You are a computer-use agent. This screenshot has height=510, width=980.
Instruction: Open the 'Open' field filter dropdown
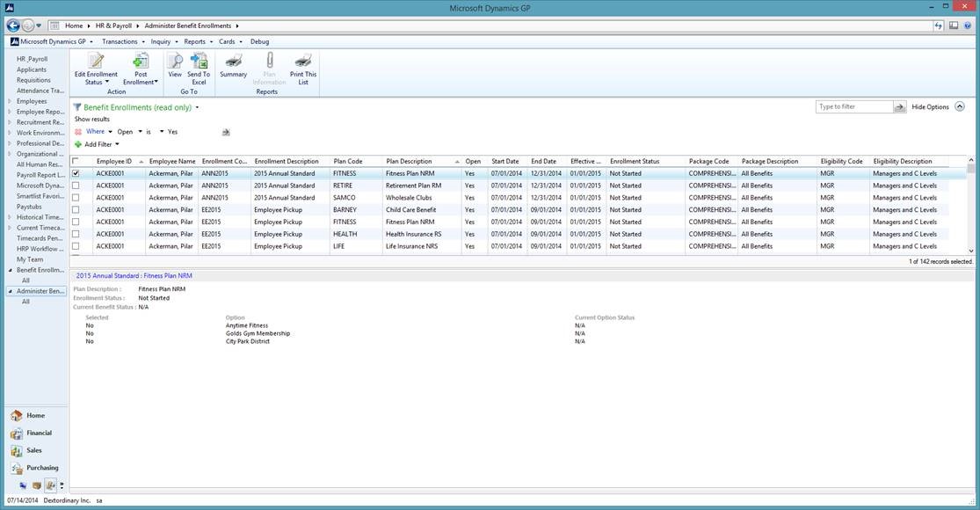click(x=140, y=132)
